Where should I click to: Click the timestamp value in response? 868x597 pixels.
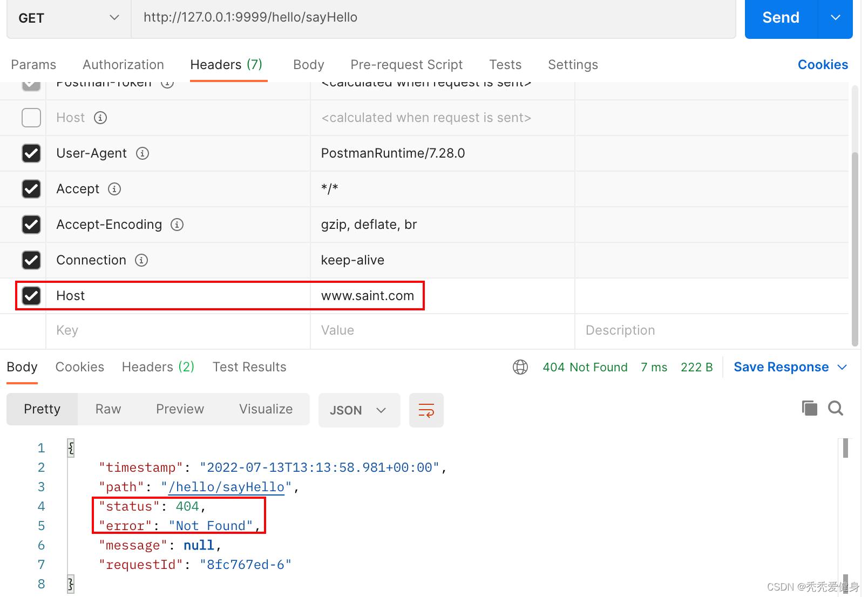tap(320, 467)
